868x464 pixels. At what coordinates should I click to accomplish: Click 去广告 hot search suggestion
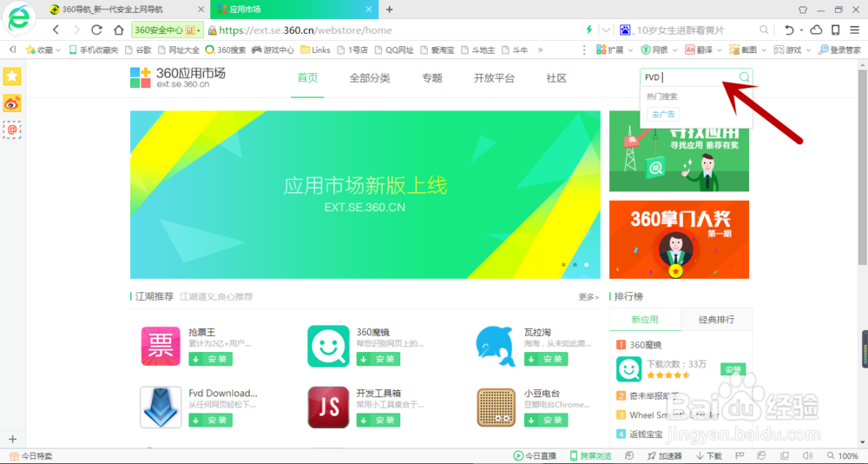tap(663, 115)
